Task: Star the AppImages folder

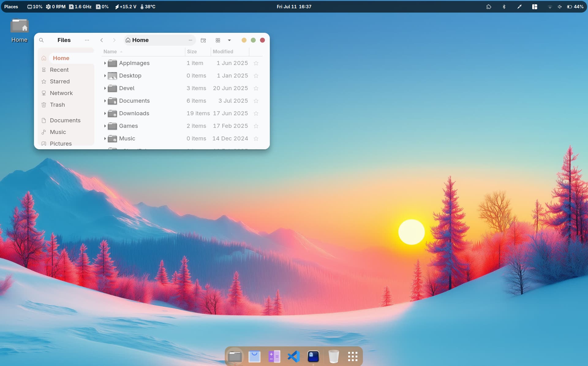Action: [256, 63]
